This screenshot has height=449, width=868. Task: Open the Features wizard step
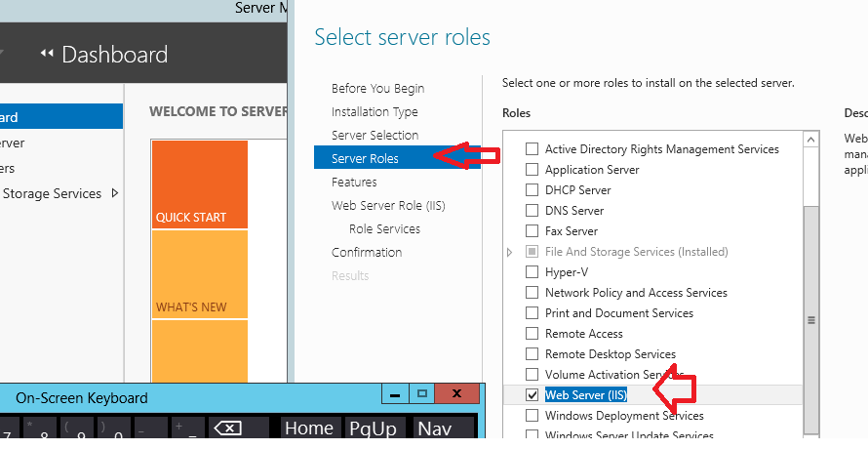coord(354,183)
